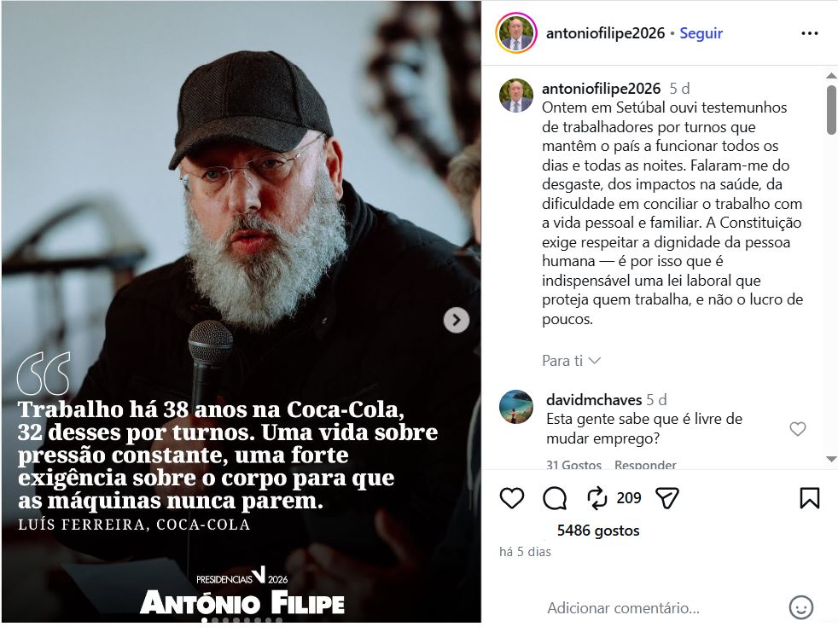
Task: Like davidmchaves comment with heart
Action: (797, 429)
